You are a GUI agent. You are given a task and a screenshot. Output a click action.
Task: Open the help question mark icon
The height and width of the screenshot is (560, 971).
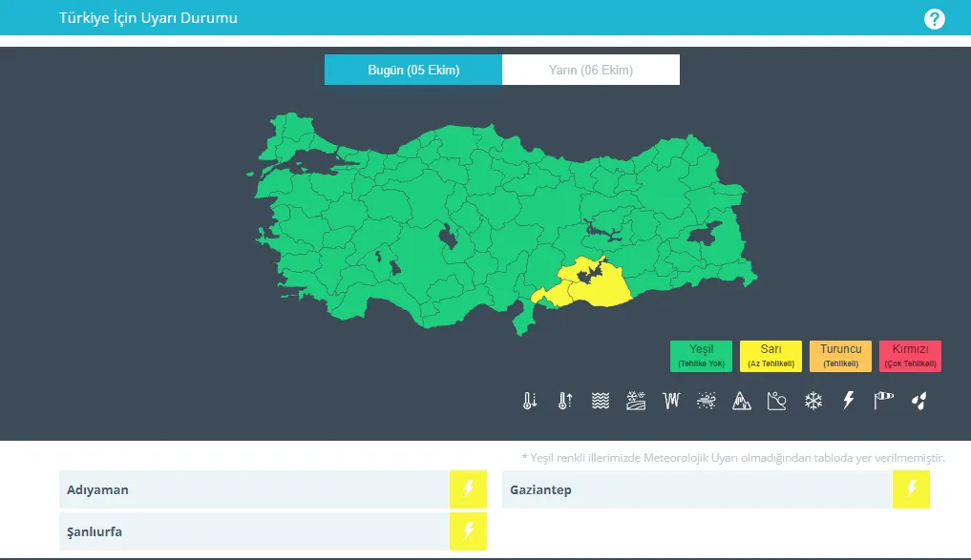tap(935, 19)
